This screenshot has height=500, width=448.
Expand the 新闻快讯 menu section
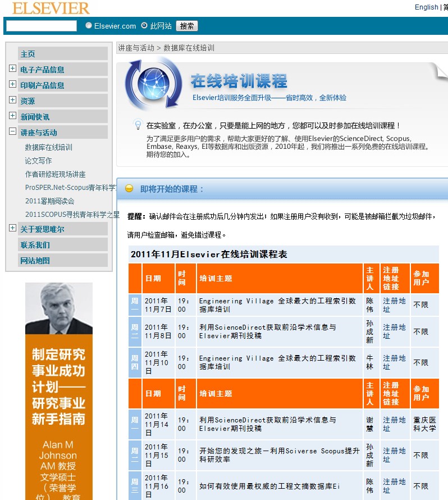tap(12, 115)
